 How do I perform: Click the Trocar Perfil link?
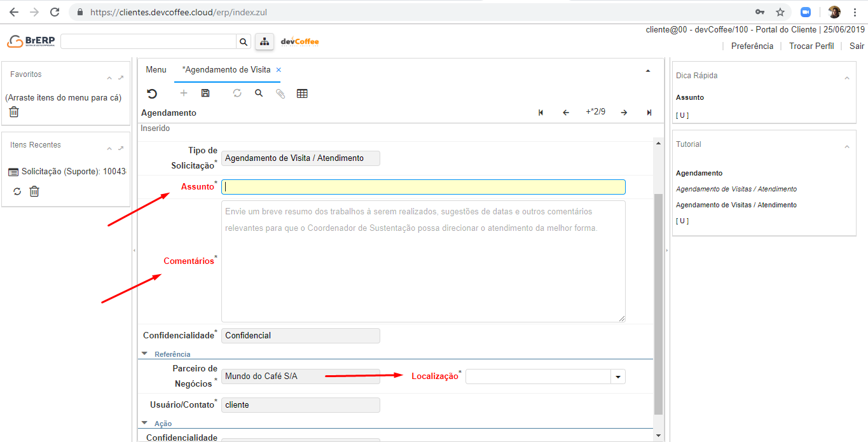point(811,46)
